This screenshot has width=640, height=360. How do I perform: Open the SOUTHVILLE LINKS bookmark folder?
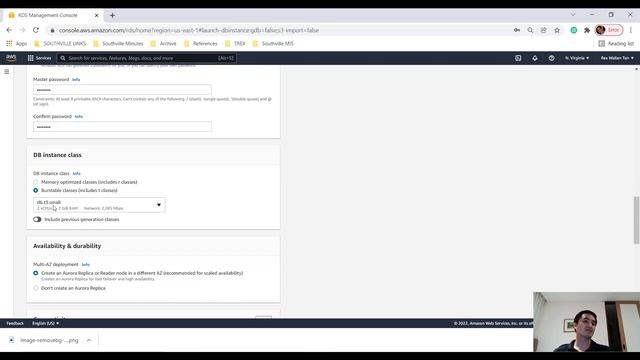[60, 43]
